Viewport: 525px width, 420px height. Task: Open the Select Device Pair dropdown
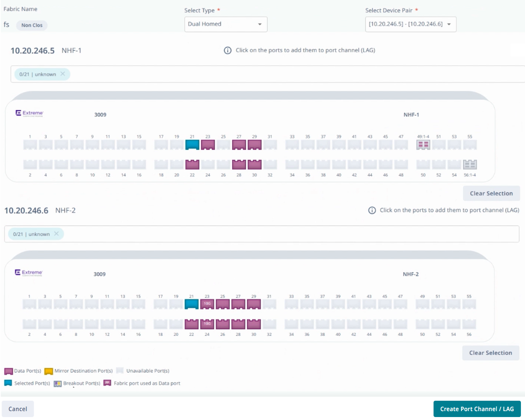tap(410, 24)
